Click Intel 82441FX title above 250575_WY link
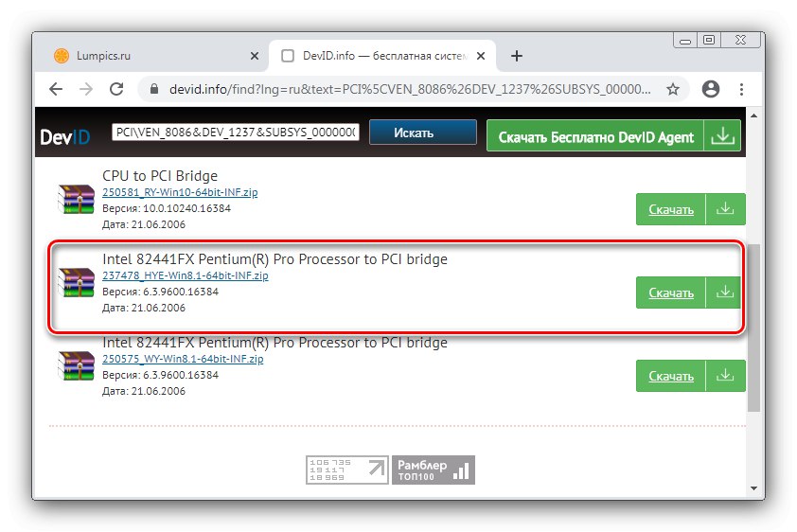 tap(275, 343)
